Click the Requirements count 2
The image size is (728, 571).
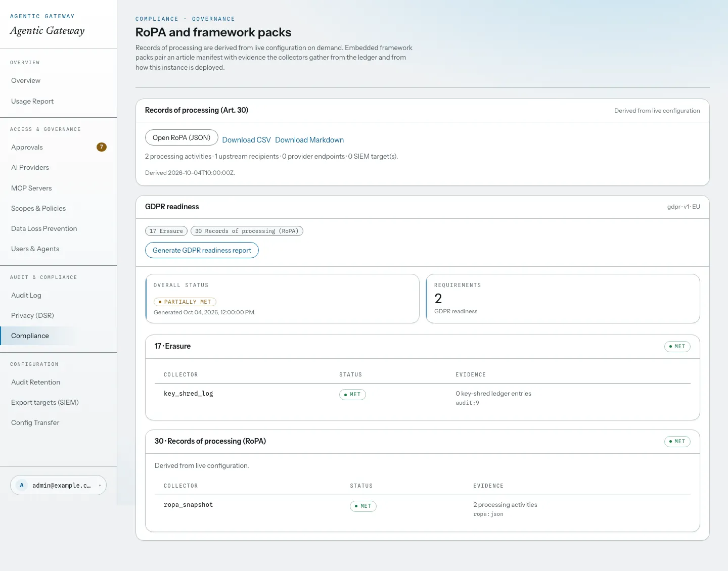(x=438, y=299)
